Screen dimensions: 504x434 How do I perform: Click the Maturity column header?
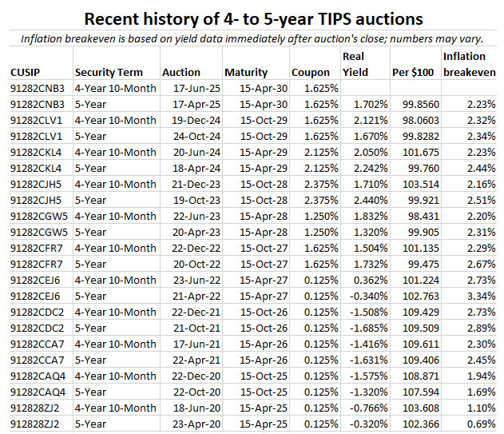[x=246, y=72]
